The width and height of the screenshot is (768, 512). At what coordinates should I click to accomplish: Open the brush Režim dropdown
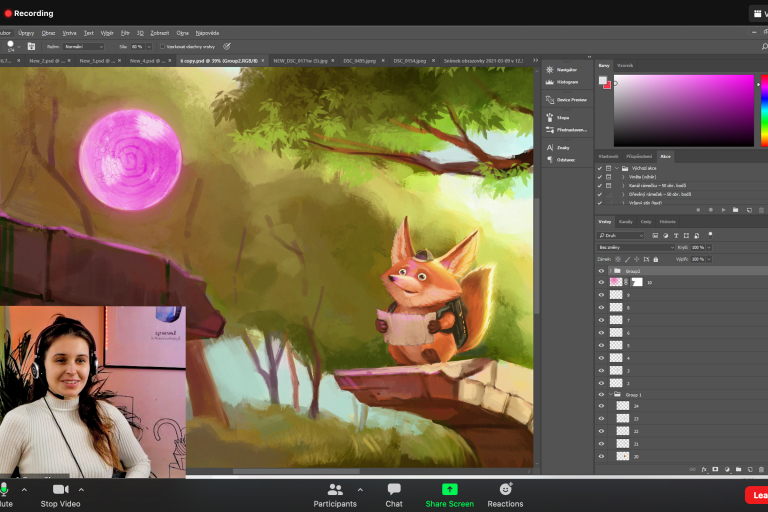(x=84, y=46)
